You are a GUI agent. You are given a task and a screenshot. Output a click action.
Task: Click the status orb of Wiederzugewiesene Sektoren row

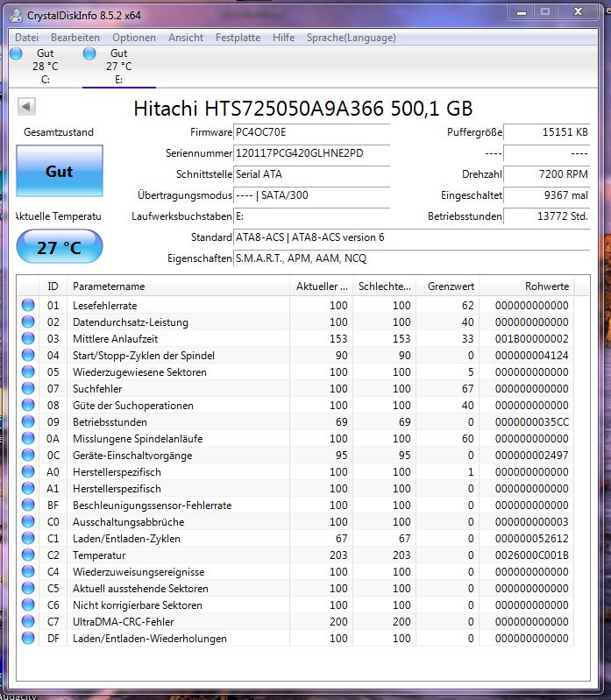(28, 371)
